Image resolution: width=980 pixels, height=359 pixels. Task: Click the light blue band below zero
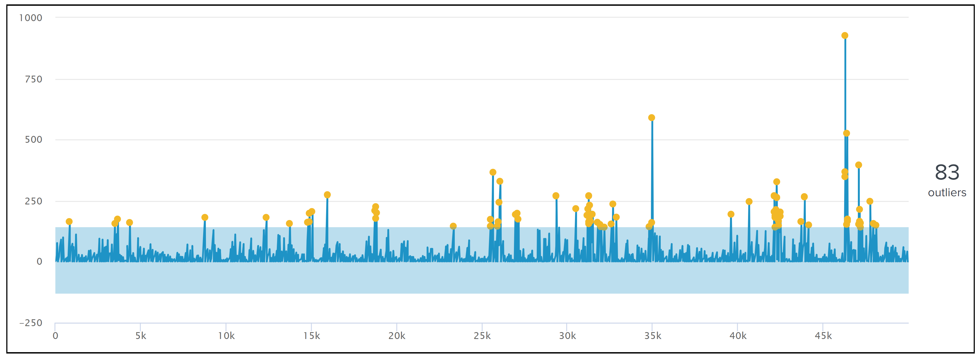[x=482, y=278]
